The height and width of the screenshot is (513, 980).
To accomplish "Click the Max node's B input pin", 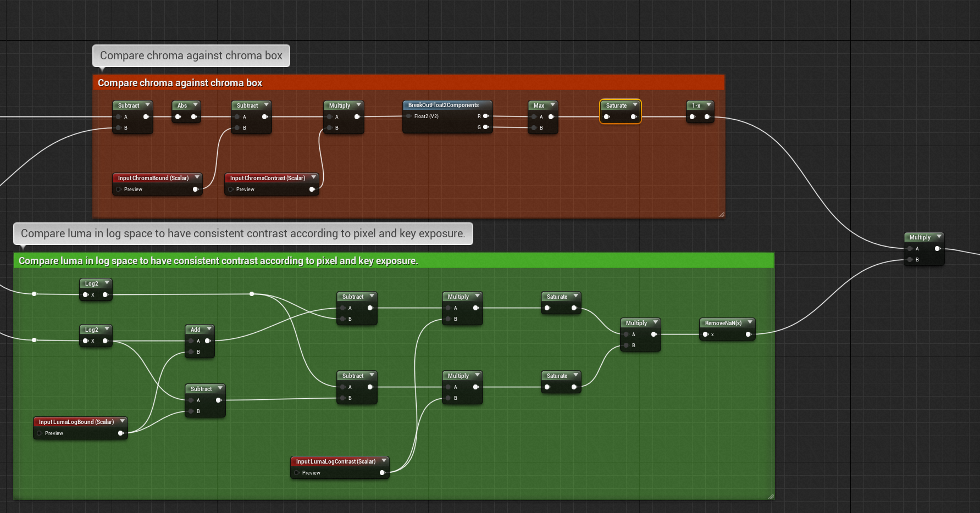I will 534,128.
